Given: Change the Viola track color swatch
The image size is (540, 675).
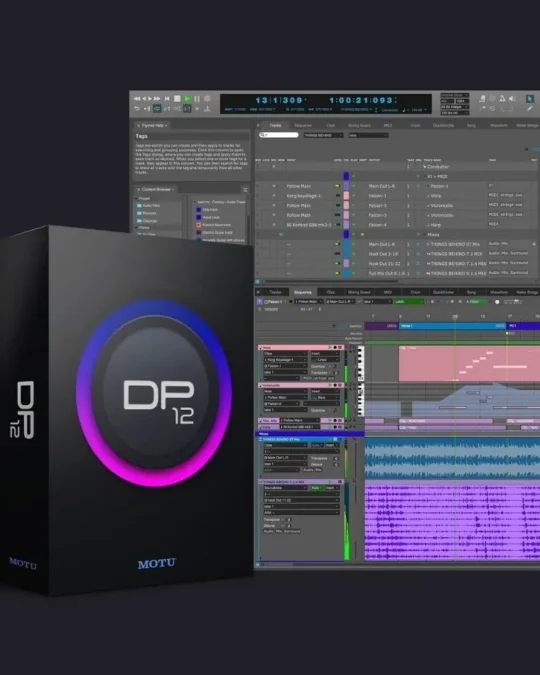Looking at the screenshot, I should [346, 195].
